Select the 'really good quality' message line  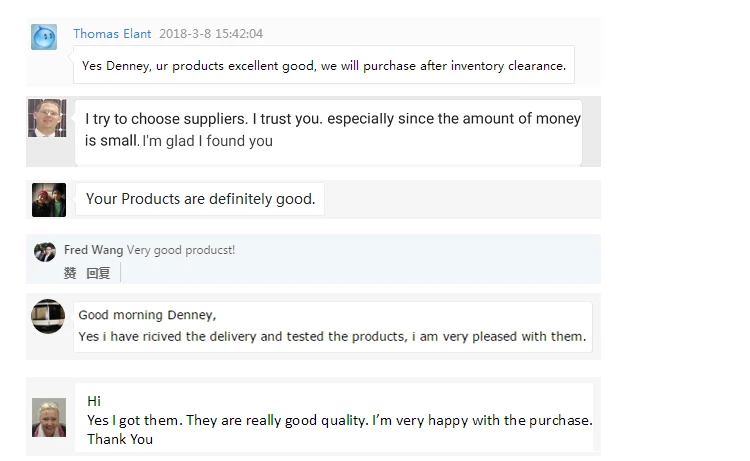point(339,420)
